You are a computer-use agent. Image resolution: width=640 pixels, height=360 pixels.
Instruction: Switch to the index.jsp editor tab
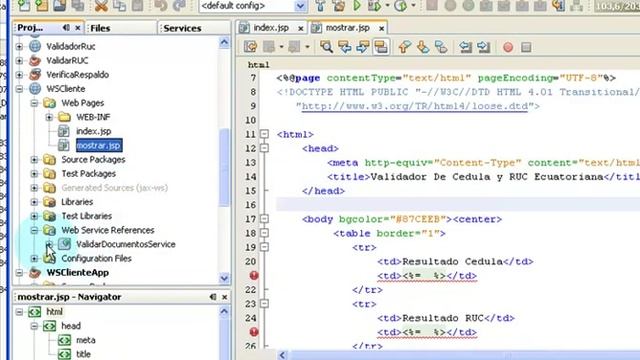coord(271,28)
